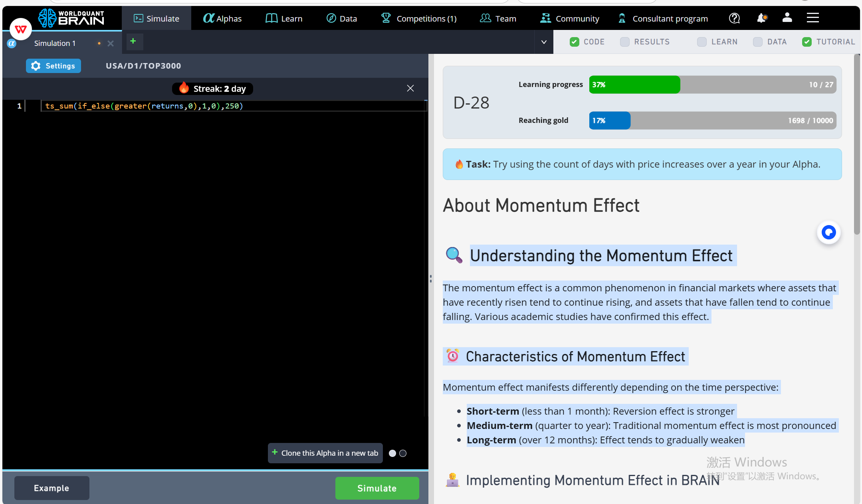Add a new simulation tab with the plus icon
The height and width of the screenshot is (504, 862).
[133, 41]
